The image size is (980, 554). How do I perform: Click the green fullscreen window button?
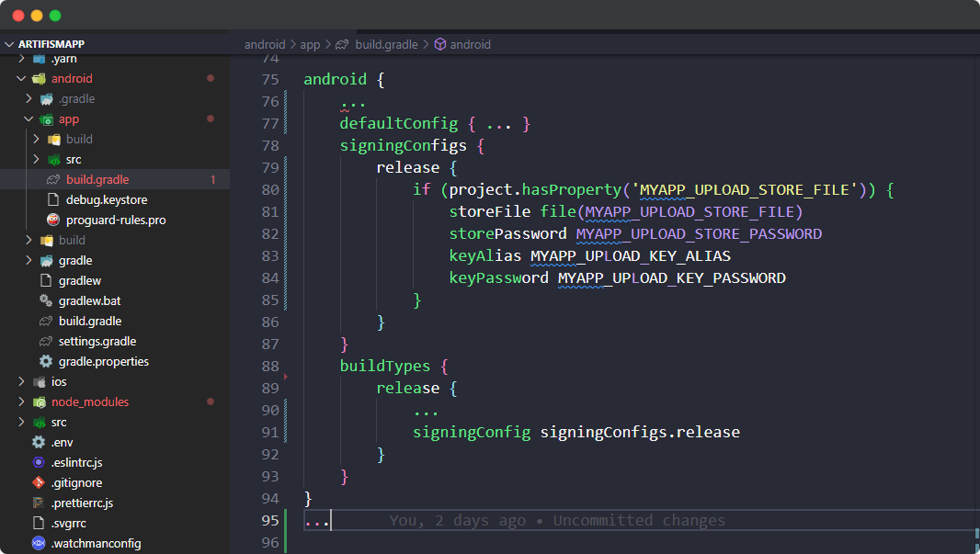coord(55,16)
